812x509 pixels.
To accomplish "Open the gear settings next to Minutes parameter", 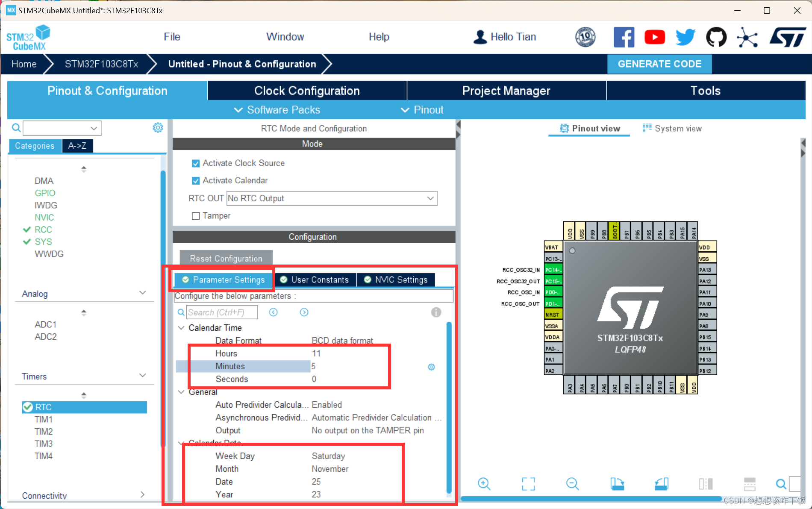I will [x=431, y=367].
